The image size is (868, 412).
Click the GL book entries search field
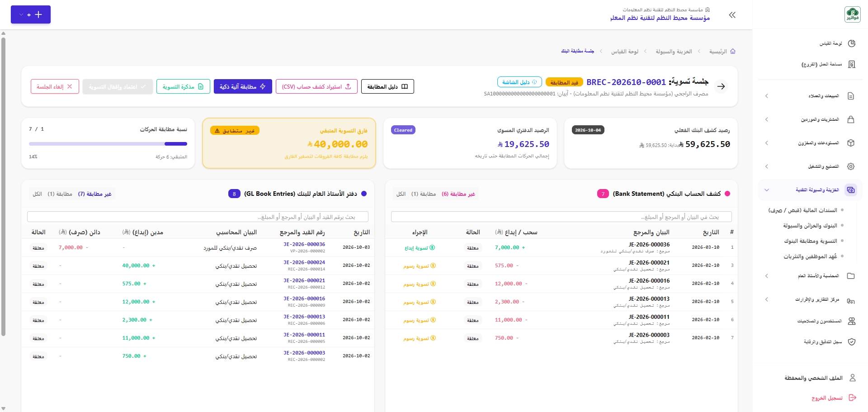pyautogui.click(x=198, y=217)
